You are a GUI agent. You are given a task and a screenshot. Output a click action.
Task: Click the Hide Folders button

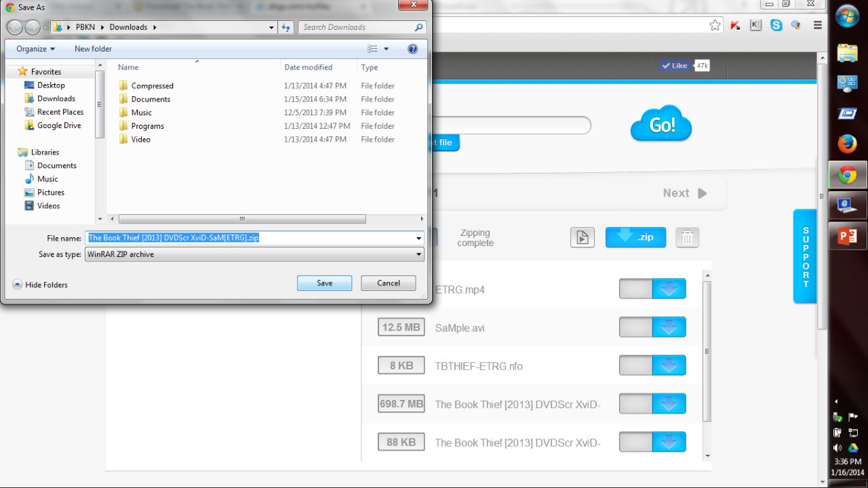coord(41,285)
